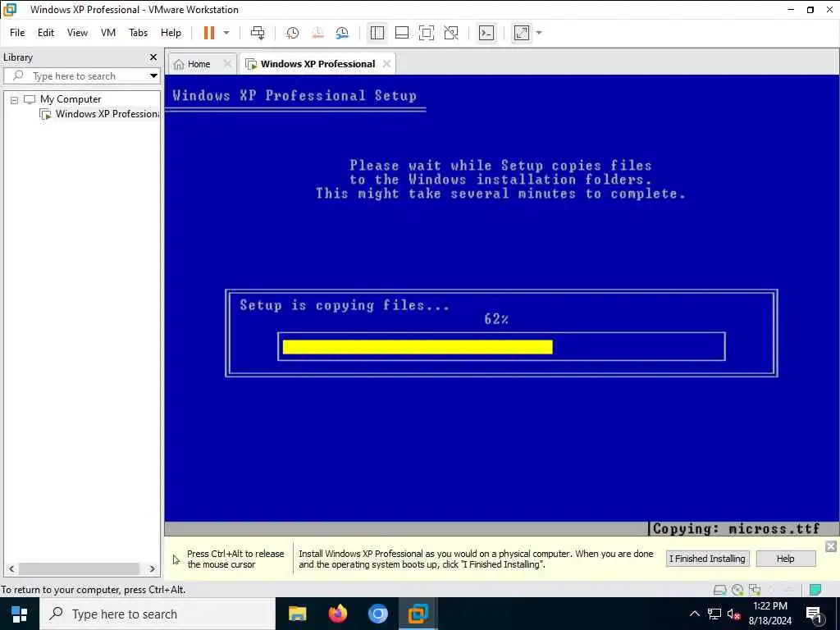Open the snapshot manager icon
The image size is (840, 630).
coord(342,33)
